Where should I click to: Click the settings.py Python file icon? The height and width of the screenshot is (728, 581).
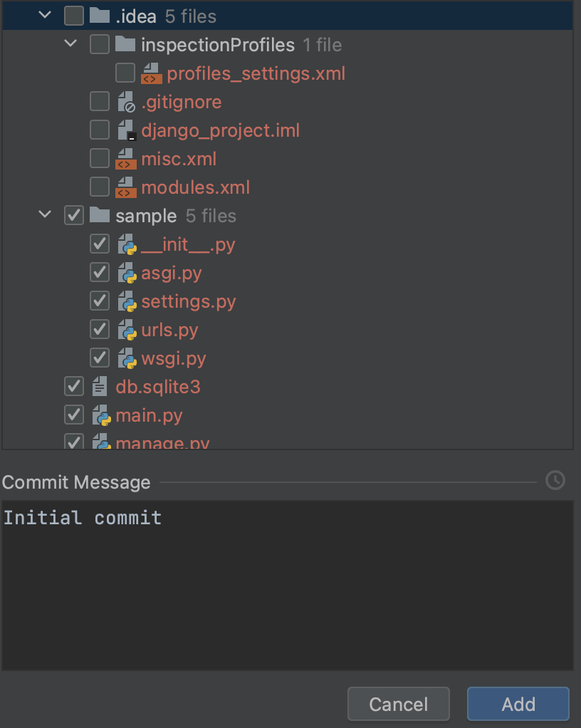point(127,301)
